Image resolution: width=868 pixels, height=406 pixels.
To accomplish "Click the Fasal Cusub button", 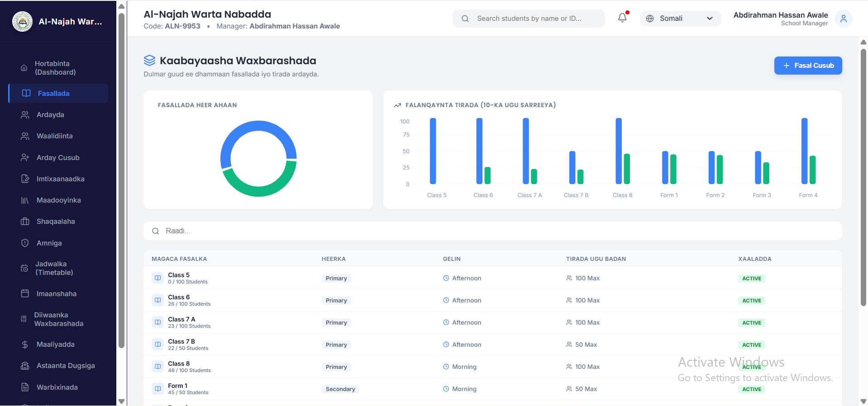I will point(808,66).
